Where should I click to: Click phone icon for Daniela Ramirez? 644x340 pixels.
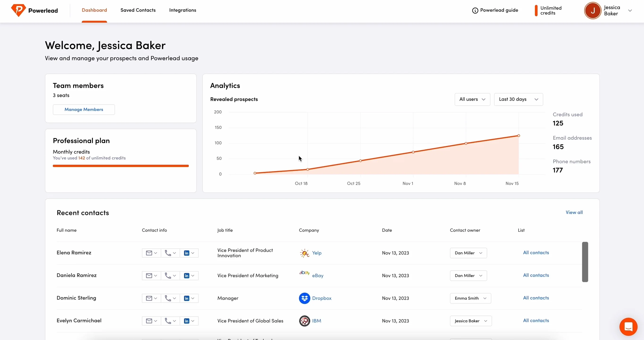pyautogui.click(x=168, y=276)
